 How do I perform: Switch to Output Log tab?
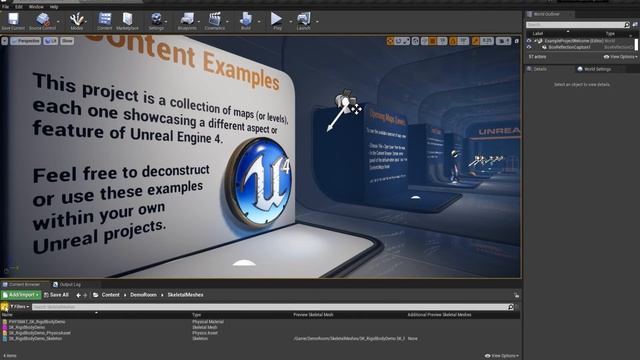(x=67, y=284)
